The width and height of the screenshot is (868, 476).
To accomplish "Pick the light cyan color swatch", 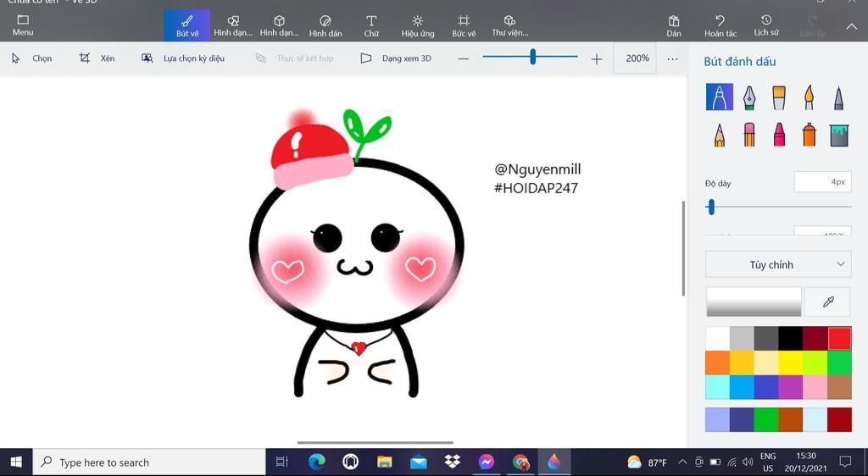I will click(x=717, y=387).
